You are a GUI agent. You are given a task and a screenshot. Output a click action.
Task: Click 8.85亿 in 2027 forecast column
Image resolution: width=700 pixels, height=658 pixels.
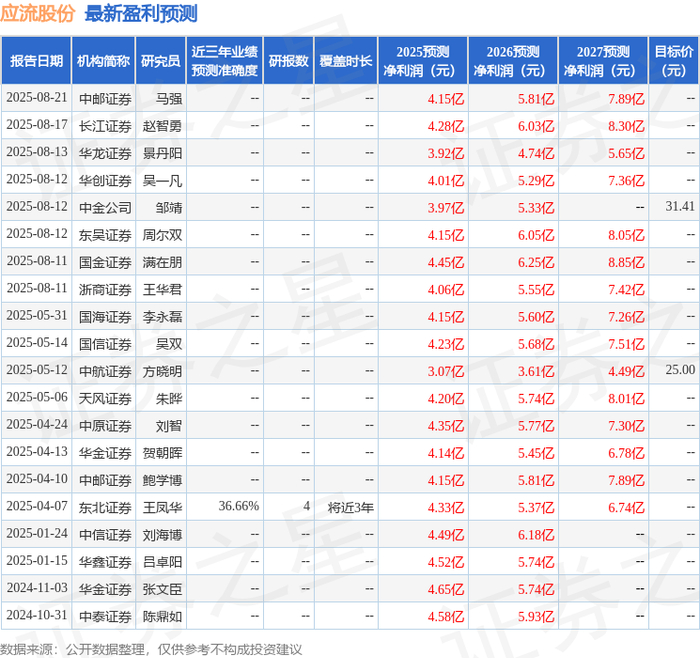[x=626, y=262]
